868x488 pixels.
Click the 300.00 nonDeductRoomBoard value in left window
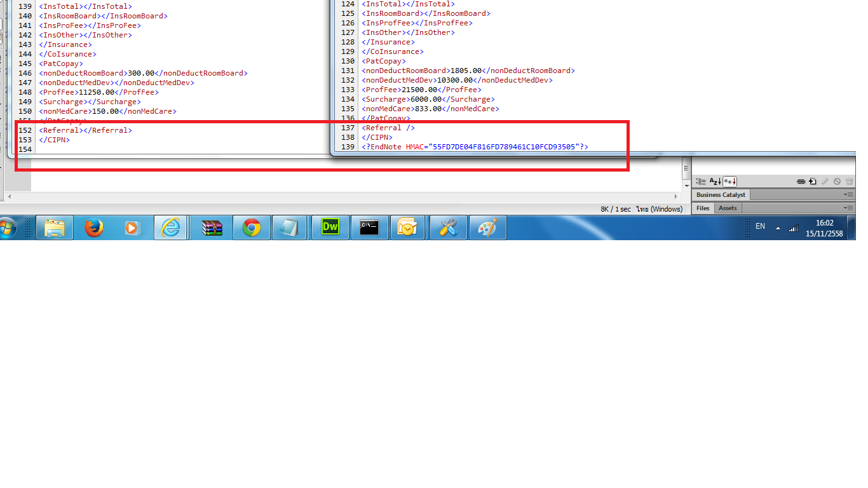(x=141, y=73)
